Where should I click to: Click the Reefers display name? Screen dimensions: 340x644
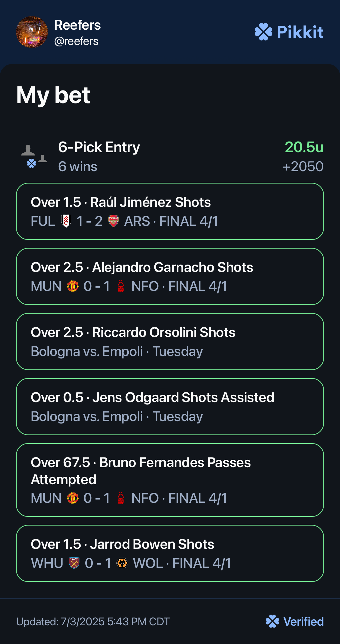pos(77,25)
